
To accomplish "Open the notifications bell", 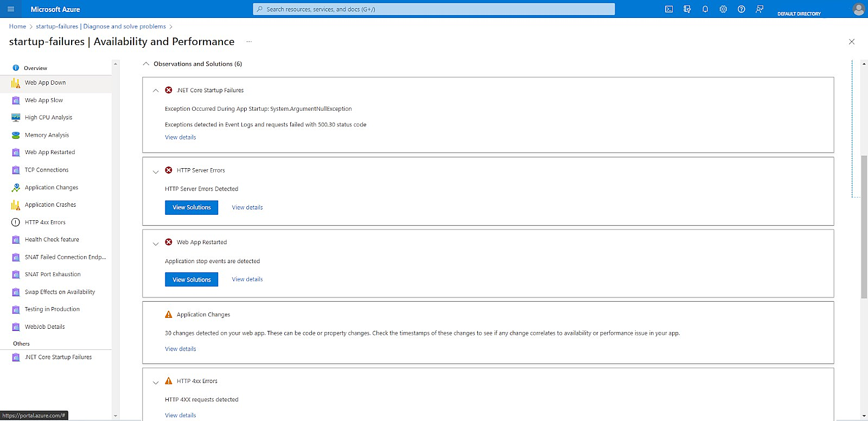I will [705, 9].
